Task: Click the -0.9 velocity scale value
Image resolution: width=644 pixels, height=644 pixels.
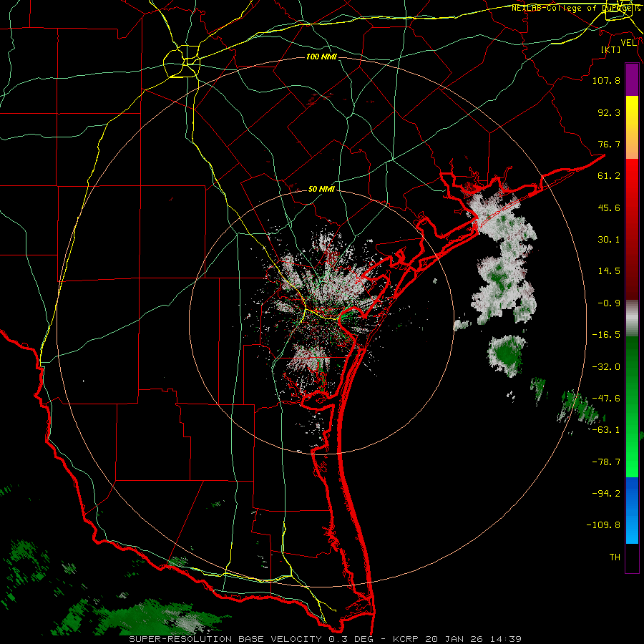Action: click(x=609, y=303)
